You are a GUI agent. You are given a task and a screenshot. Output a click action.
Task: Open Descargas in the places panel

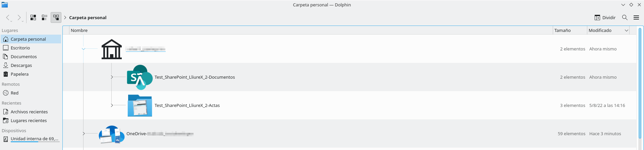[21, 65]
